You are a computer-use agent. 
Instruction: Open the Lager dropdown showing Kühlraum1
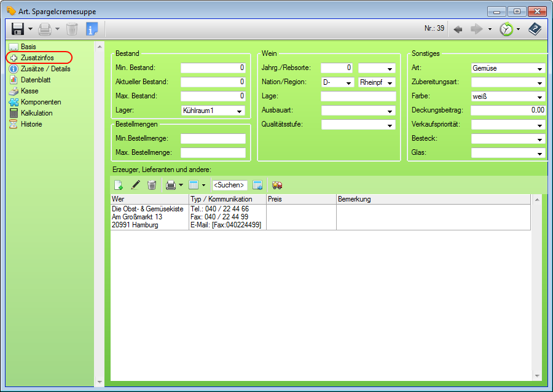pos(240,111)
